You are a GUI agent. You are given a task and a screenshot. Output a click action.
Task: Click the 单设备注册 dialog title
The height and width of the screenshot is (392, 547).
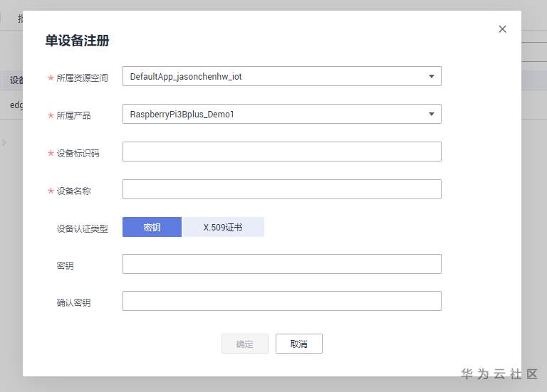point(77,41)
